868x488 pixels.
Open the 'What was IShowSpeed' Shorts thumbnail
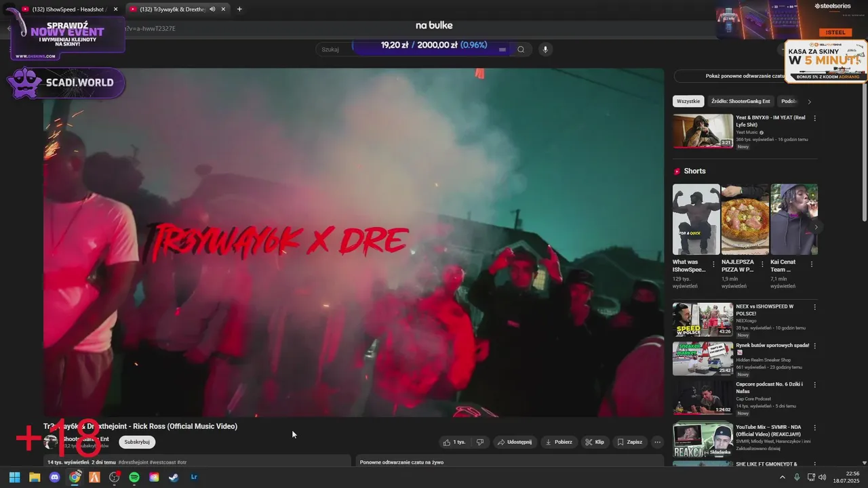(x=696, y=220)
